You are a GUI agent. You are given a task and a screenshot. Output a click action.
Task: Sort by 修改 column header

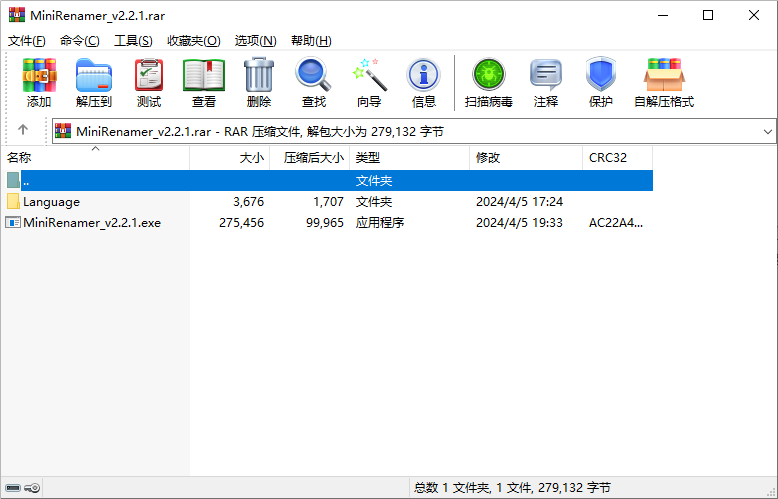[x=526, y=158]
